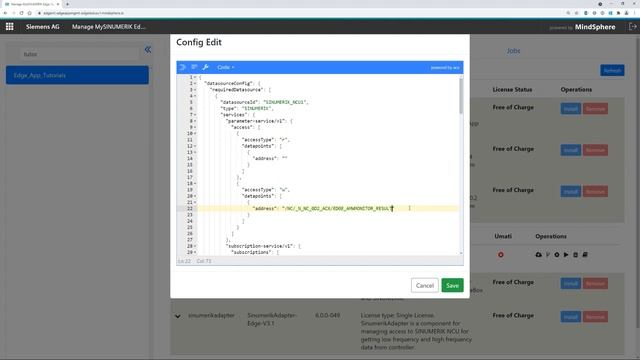Viewport: 640px width, 360px height.
Task: Open the MindSphere app launcher grid
Action: 9,27
